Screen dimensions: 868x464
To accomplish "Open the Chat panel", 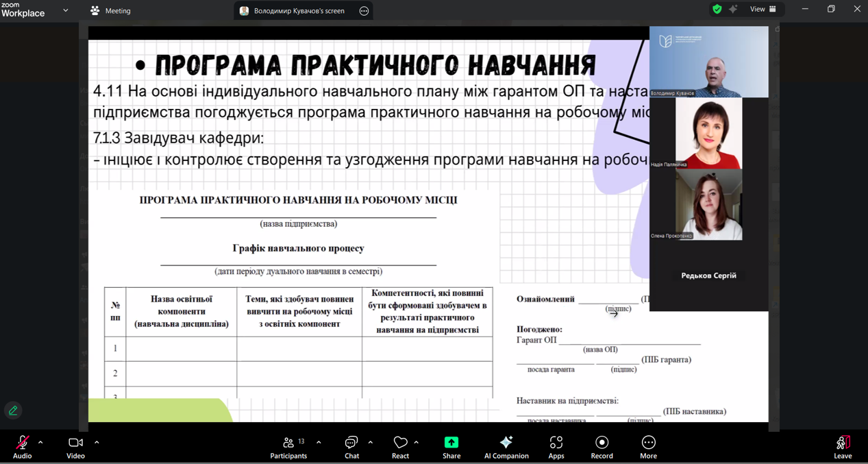I will tap(351, 447).
